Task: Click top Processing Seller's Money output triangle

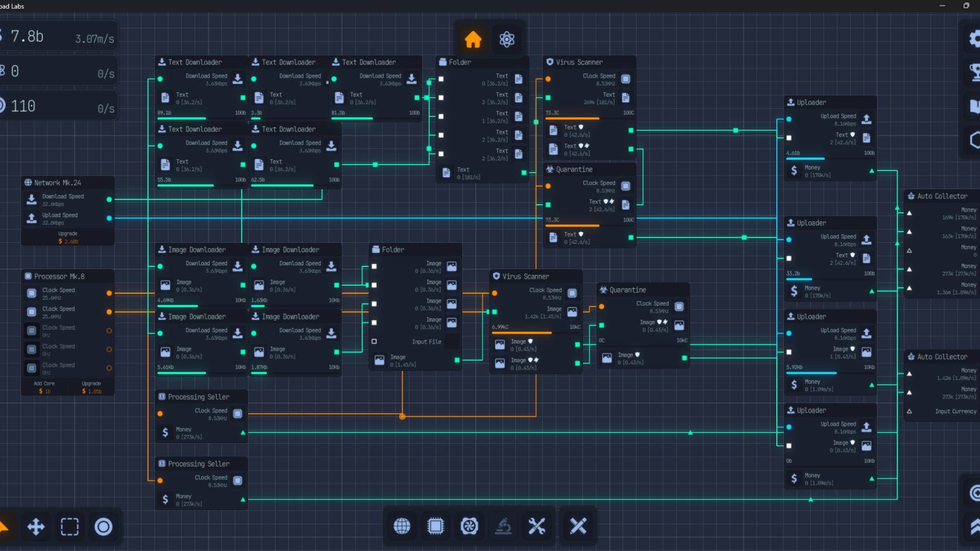Action: click(243, 433)
